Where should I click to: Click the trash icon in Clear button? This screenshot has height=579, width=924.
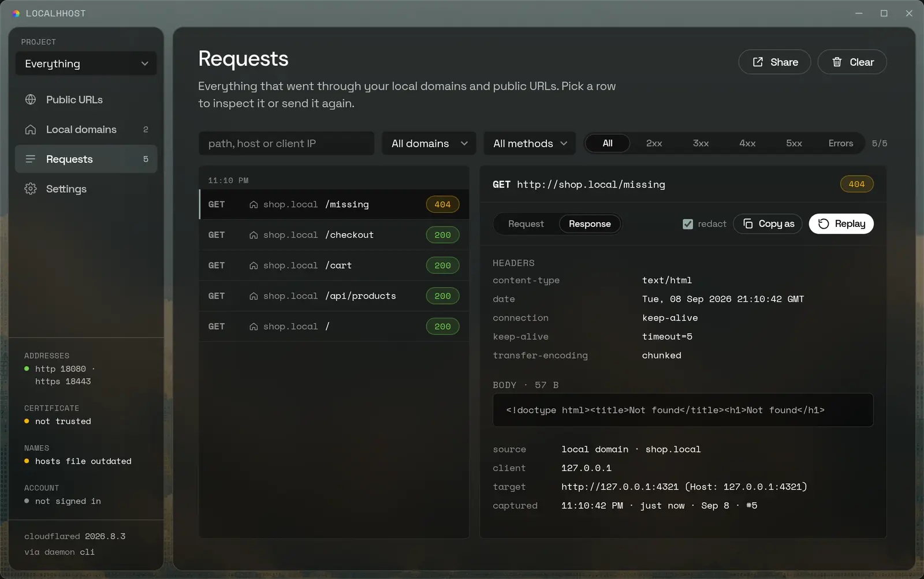point(837,62)
